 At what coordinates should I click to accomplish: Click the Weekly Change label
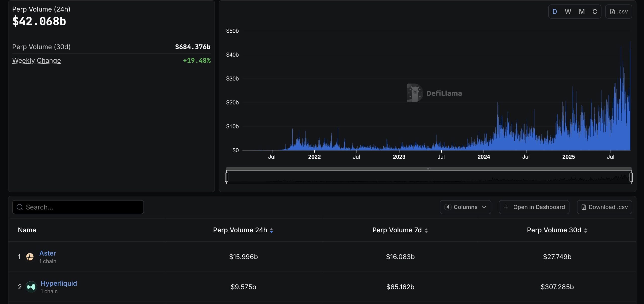(x=36, y=61)
